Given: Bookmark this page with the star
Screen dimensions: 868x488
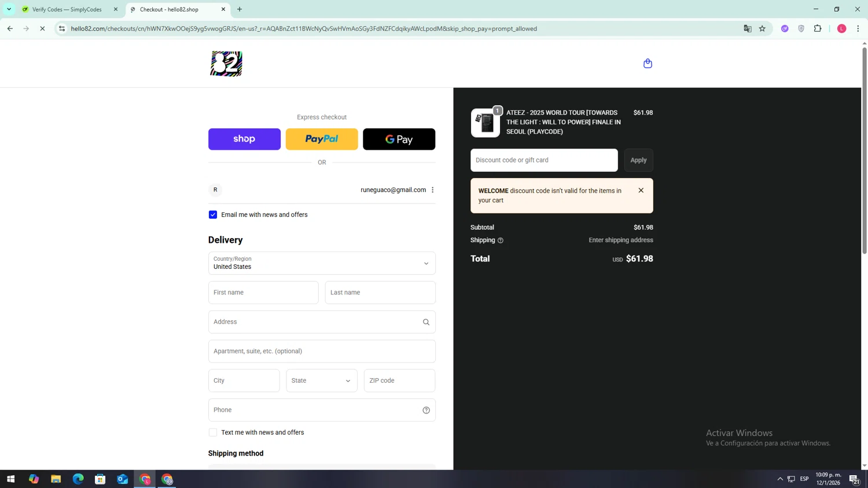Looking at the screenshot, I should pos(762,28).
